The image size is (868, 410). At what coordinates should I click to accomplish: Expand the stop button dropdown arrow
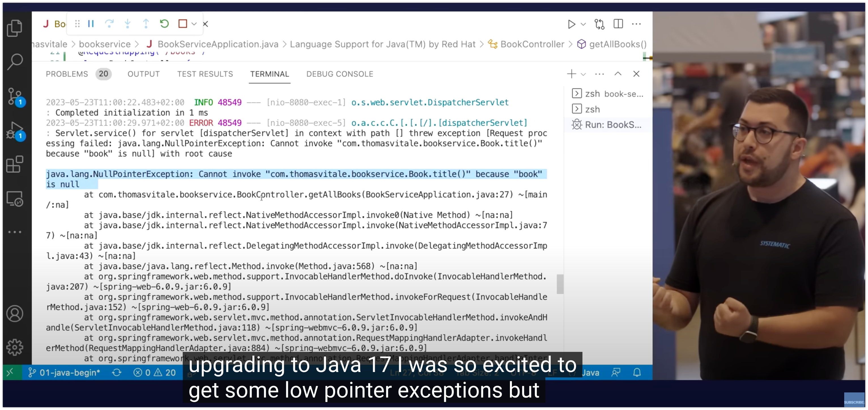tap(194, 24)
